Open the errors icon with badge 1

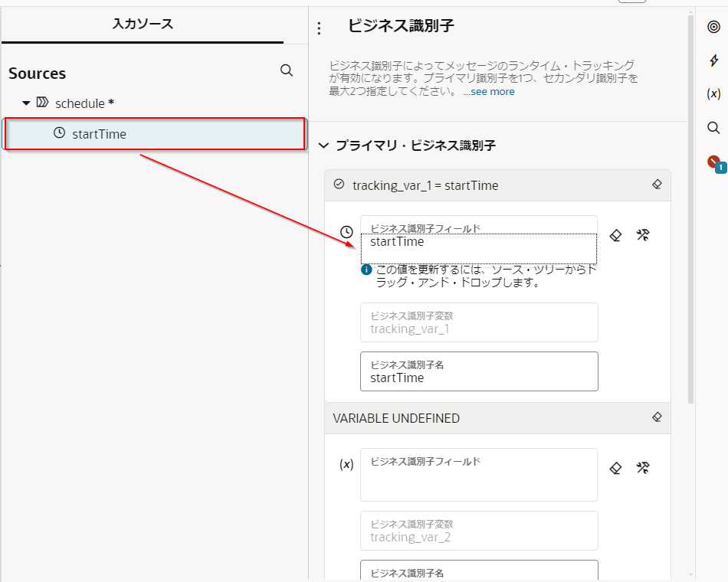pos(714,162)
